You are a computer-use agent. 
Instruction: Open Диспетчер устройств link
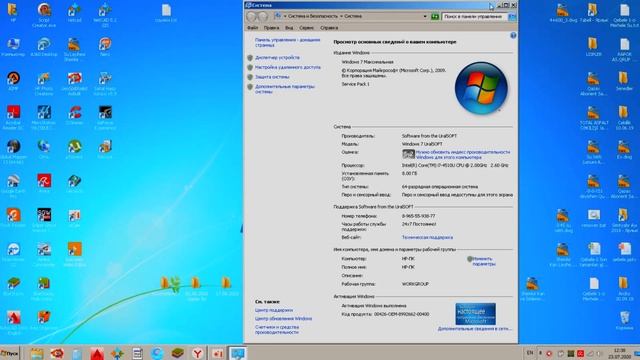(x=277, y=58)
